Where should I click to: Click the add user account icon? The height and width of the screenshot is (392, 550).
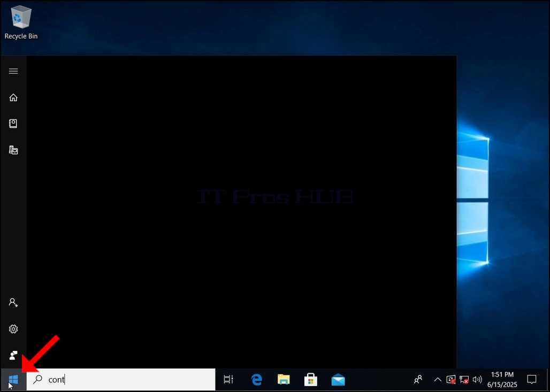pos(13,303)
